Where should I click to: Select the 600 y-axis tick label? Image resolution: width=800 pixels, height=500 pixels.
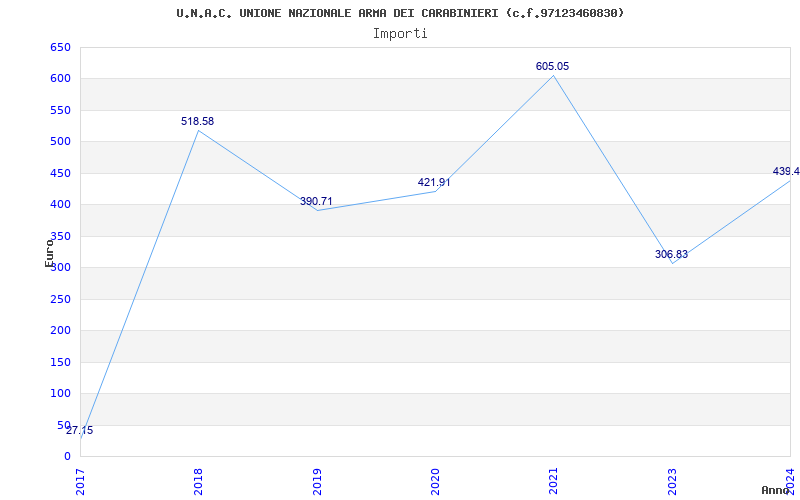click(x=60, y=79)
